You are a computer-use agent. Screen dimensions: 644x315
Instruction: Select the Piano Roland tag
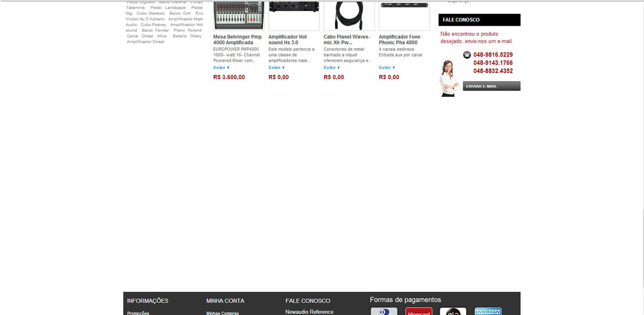188,30
